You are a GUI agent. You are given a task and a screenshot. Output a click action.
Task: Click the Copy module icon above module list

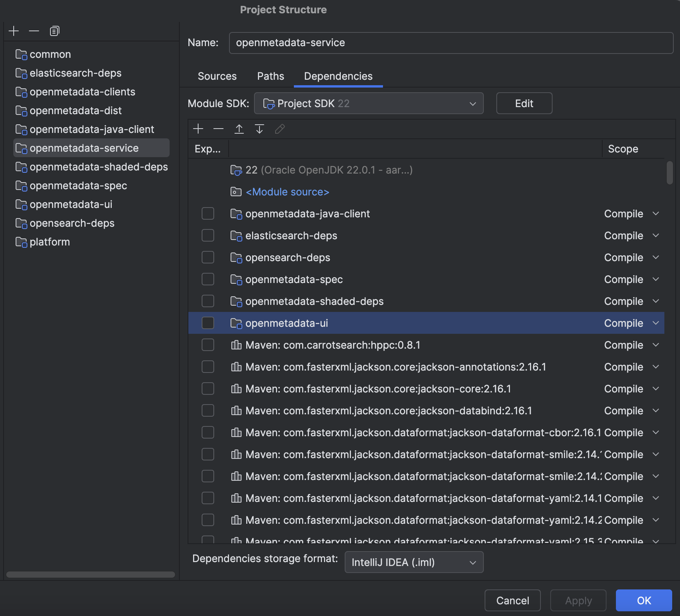(x=54, y=30)
